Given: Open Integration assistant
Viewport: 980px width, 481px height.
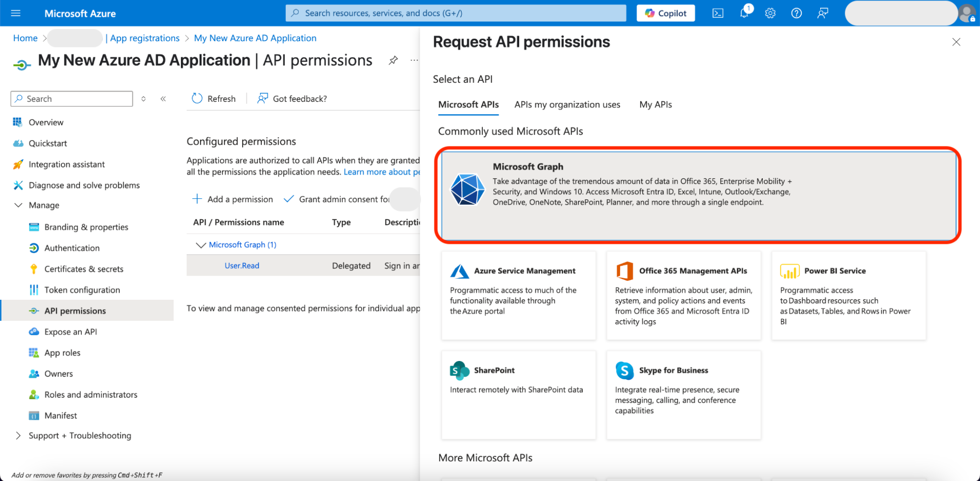Looking at the screenshot, I should pyautogui.click(x=67, y=165).
